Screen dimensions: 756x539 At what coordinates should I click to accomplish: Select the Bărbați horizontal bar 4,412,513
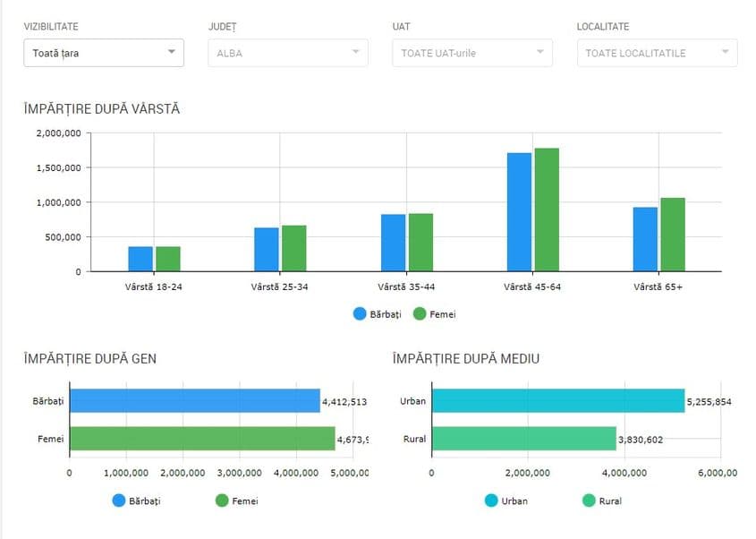pos(194,401)
